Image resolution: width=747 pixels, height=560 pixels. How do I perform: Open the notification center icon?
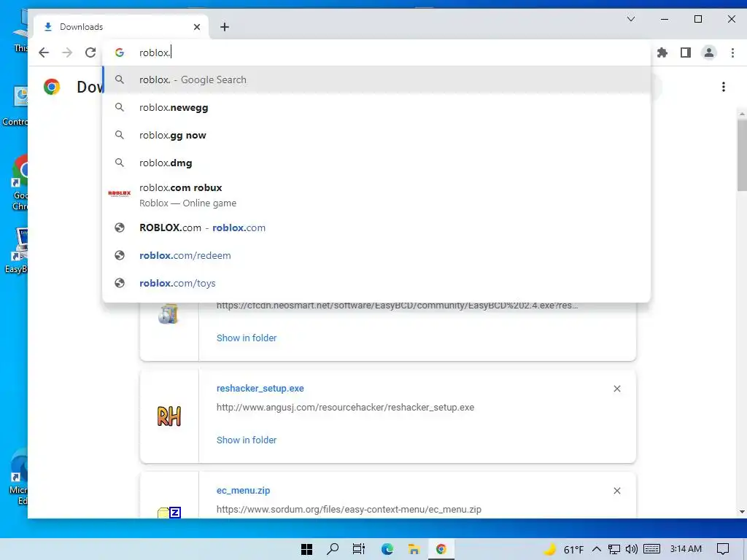(723, 550)
